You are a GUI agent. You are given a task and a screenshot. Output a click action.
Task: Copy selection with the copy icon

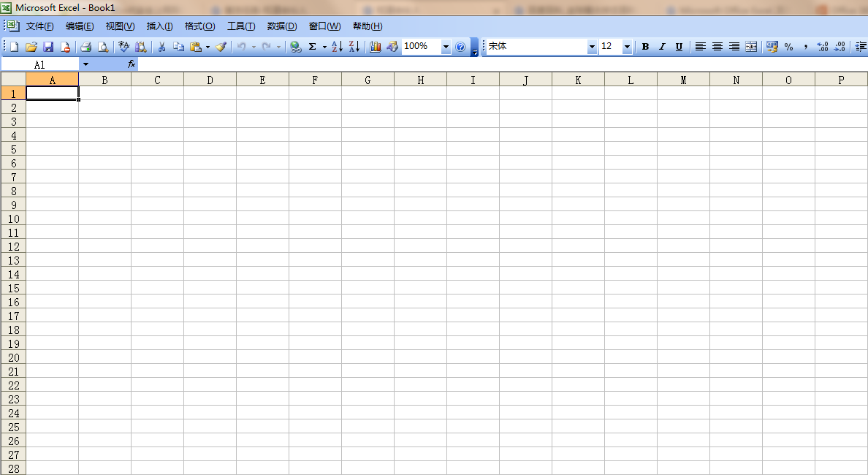pyautogui.click(x=178, y=47)
